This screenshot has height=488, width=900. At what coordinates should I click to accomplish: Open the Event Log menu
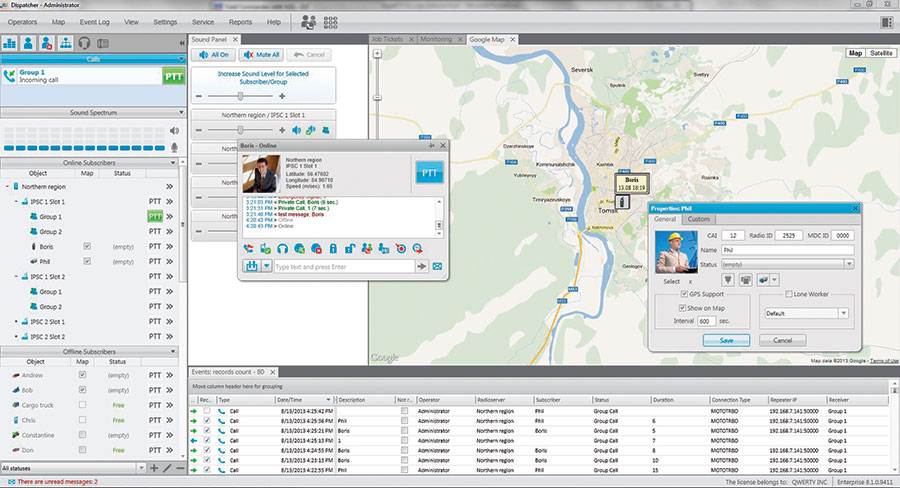pyautogui.click(x=95, y=21)
